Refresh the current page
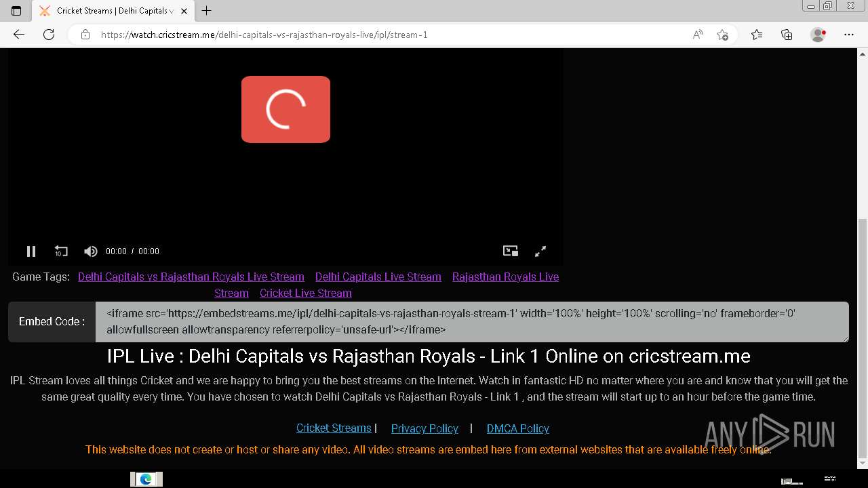 49,35
